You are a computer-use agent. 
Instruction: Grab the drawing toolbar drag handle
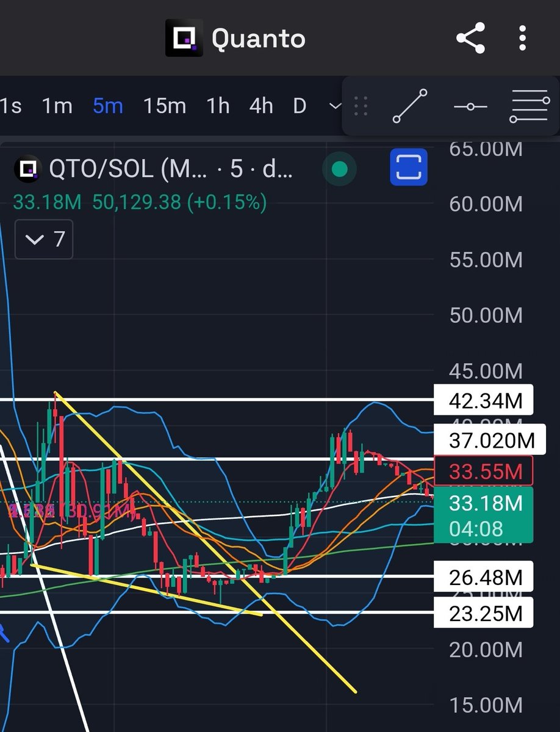tap(361, 106)
